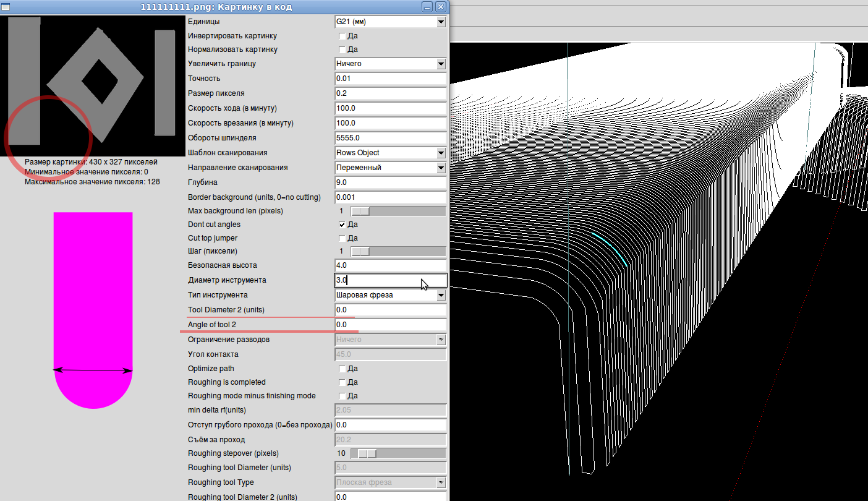Click the greyed Roughing tool Type dropdown
The image size is (868, 501).
click(390, 482)
